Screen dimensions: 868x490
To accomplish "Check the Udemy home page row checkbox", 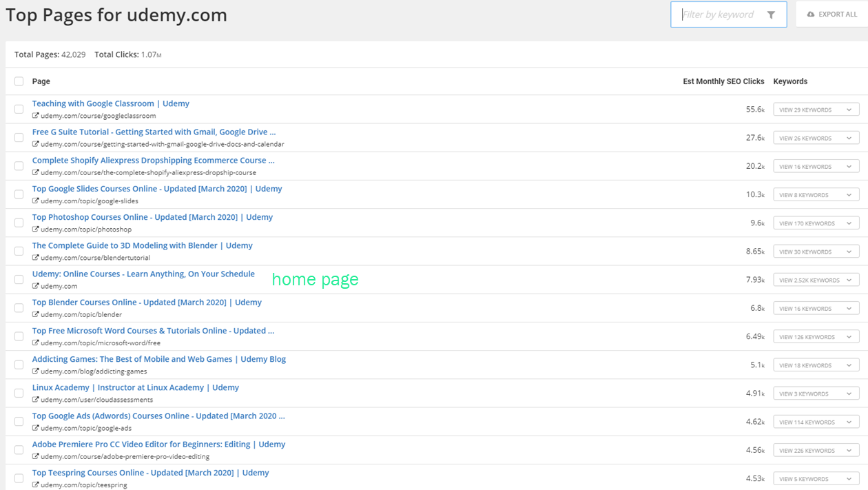I will click(x=19, y=279).
